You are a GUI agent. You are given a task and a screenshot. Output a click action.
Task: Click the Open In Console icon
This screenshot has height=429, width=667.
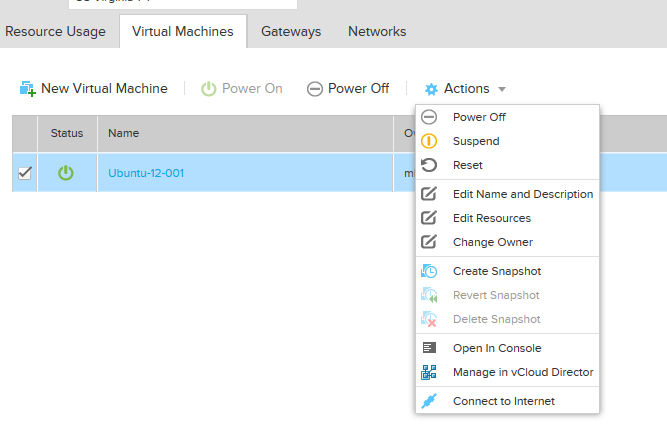[429, 348]
